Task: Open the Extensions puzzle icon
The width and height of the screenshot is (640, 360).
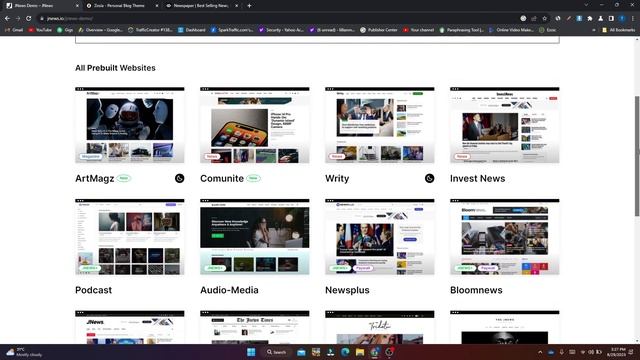Action: coord(590,18)
